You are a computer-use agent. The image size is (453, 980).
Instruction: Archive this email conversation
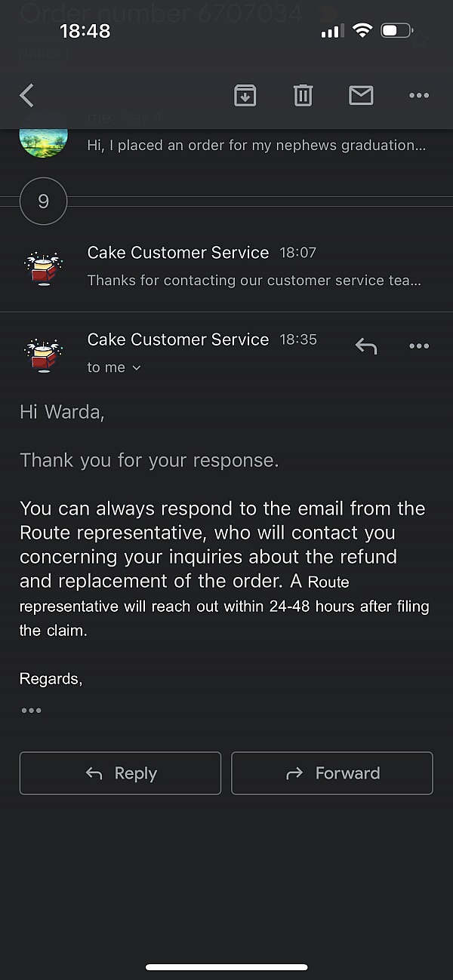[245, 95]
